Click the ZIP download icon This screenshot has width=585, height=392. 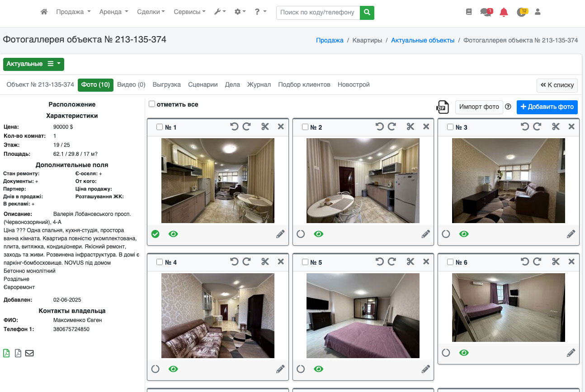tap(442, 107)
